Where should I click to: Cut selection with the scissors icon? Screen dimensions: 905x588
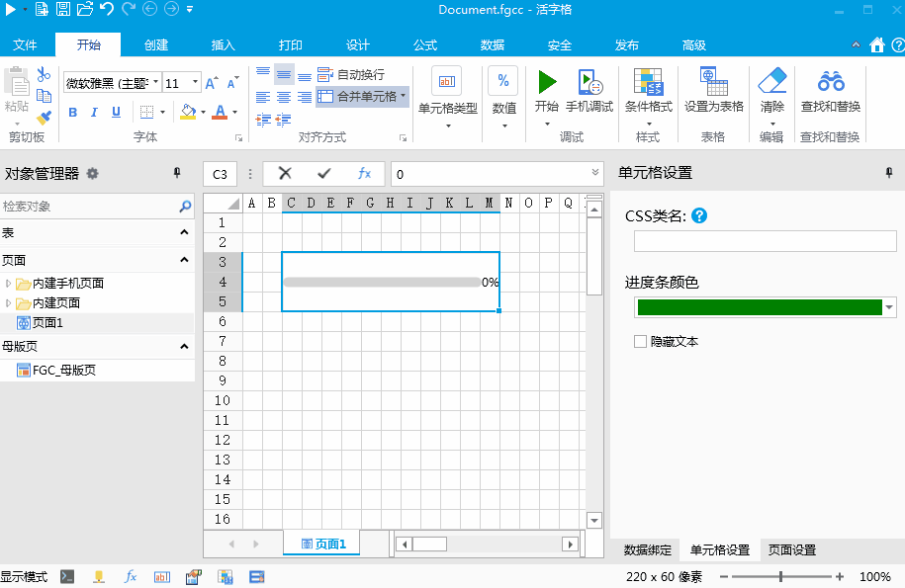pyautogui.click(x=44, y=74)
